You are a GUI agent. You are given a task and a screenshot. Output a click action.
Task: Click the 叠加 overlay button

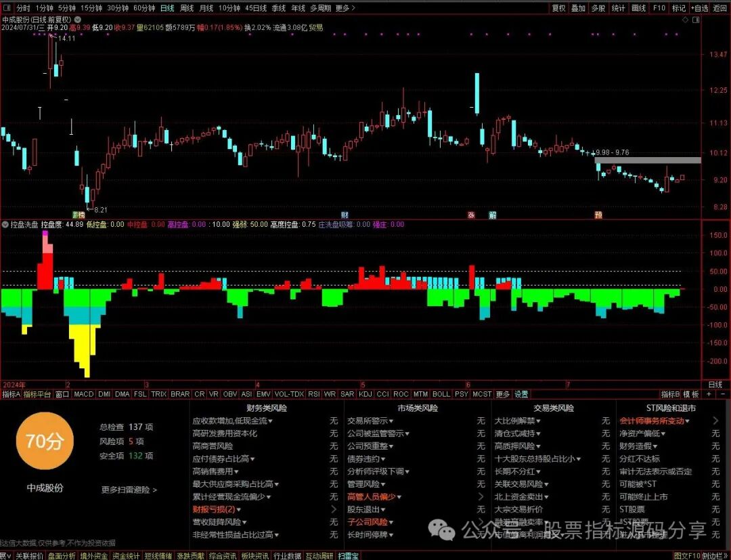click(578, 8)
